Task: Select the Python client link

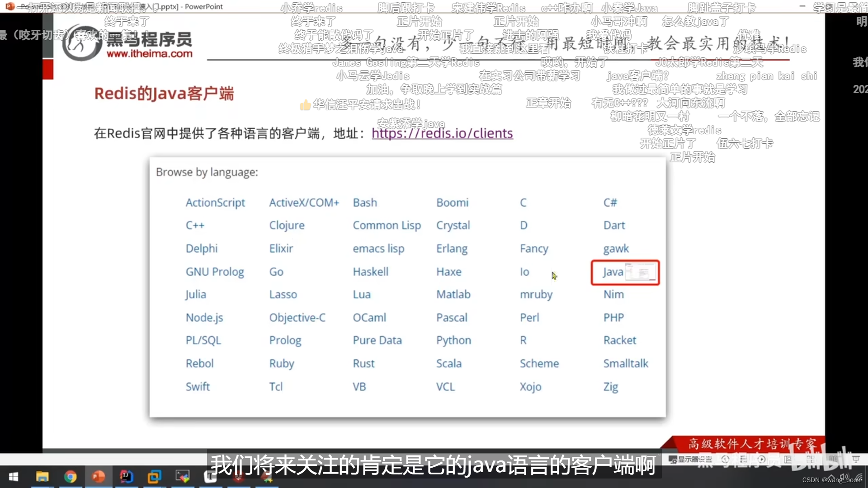Action: [453, 340]
